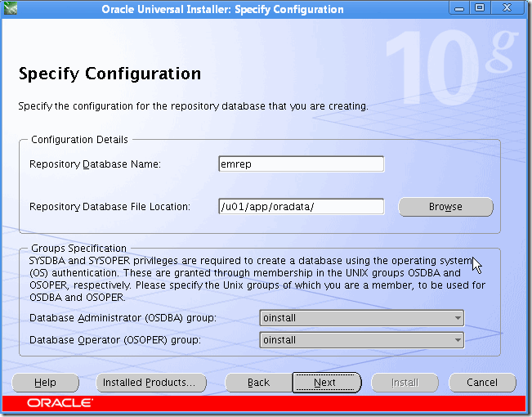Click the installer window menu icon
Viewport: 532px width, 417px height.
pyautogui.click(x=10, y=8)
